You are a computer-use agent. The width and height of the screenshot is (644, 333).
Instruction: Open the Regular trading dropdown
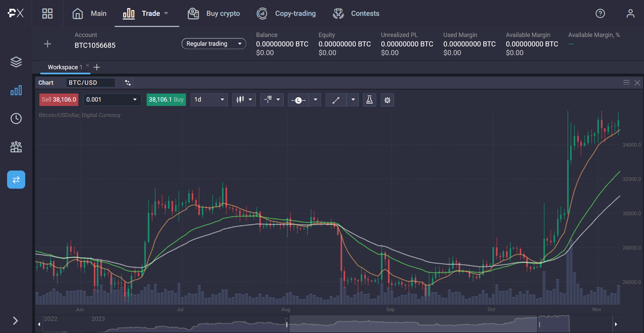click(x=214, y=44)
